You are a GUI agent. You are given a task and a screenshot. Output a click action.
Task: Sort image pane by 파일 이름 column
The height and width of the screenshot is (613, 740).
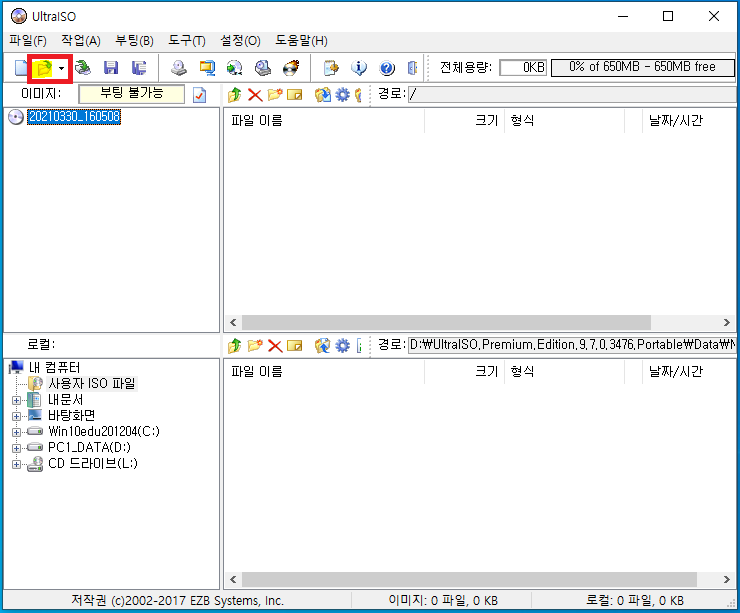click(x=324, y=121)
